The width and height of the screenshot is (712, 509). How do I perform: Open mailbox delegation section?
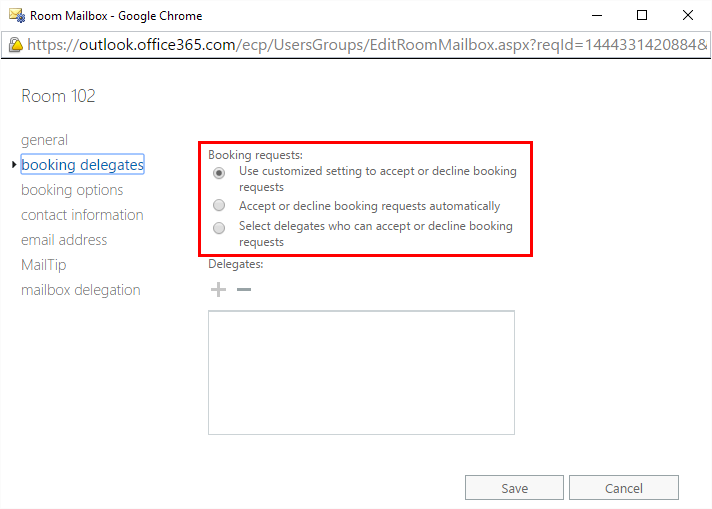[81, 290]
